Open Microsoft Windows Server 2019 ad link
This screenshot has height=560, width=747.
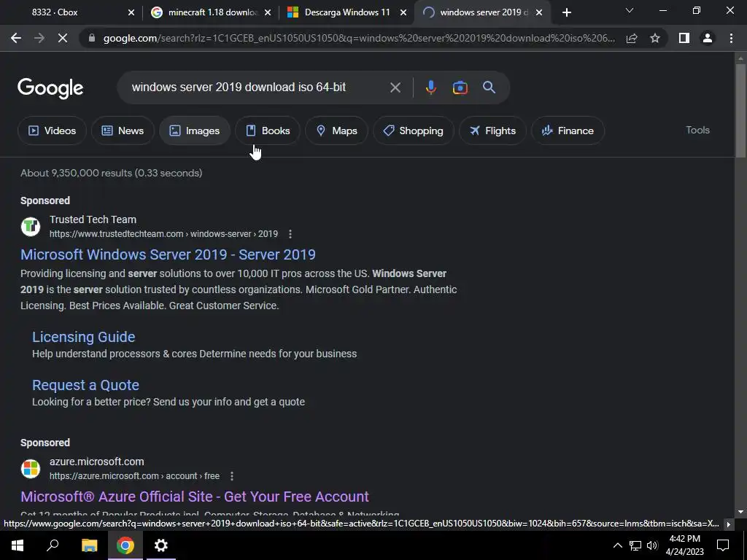168,254
